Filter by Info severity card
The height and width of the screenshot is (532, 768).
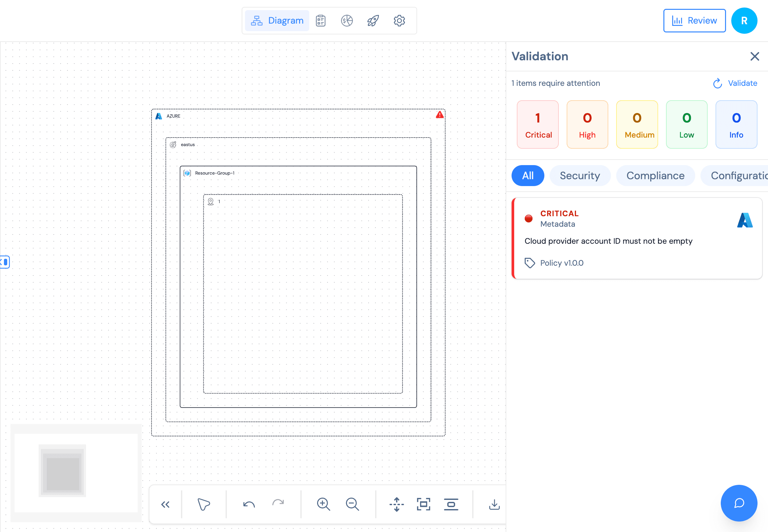coord(736,125)
